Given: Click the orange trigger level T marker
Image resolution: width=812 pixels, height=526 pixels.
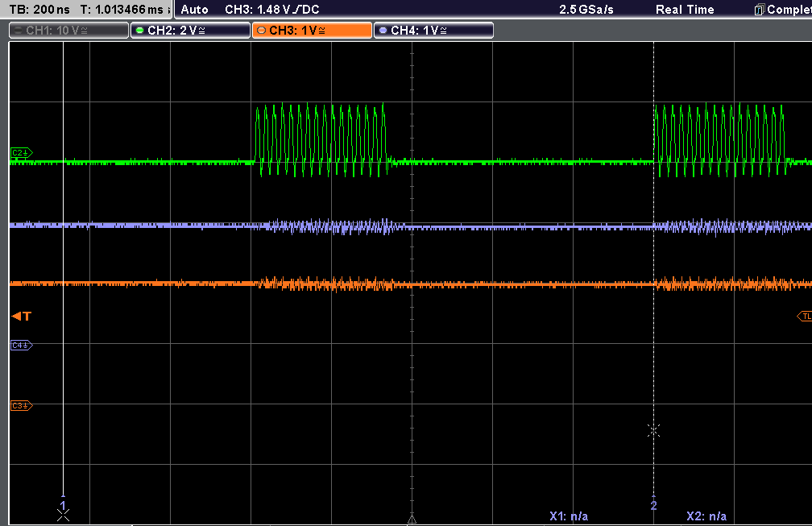Looking at the screenshot, I should click(21, 316).
